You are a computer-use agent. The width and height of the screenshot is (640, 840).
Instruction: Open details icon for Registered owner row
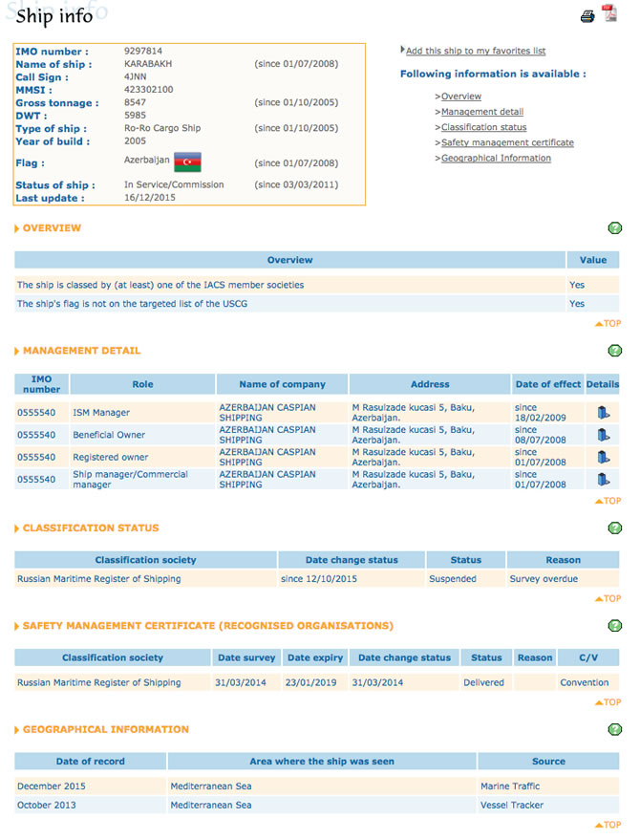tap(603, 457)
